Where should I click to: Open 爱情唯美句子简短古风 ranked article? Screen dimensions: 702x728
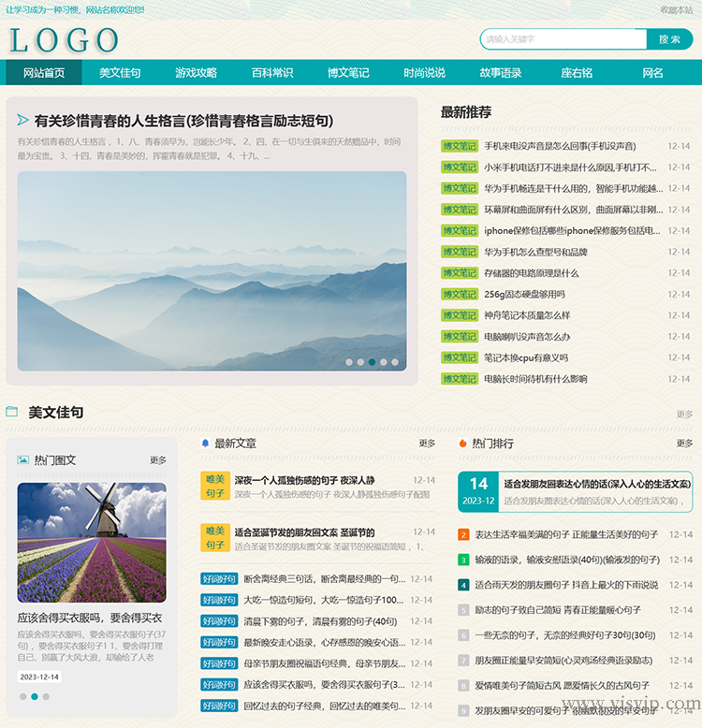point(562,685)
